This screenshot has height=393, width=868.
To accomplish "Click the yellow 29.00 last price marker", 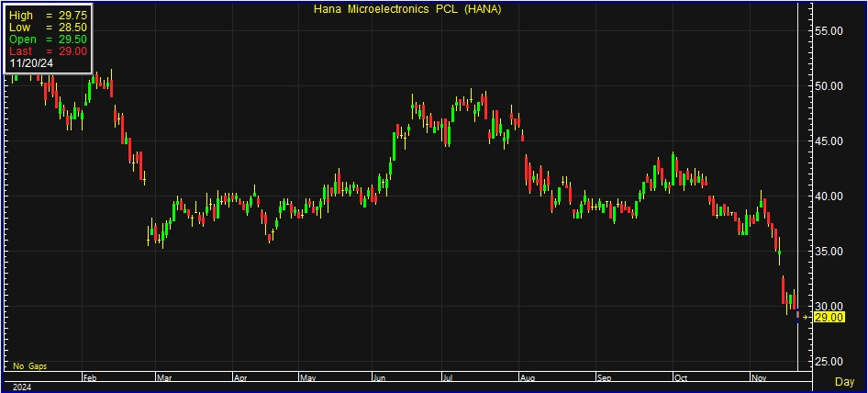I will pyautogui.click(x=829, y=317).
